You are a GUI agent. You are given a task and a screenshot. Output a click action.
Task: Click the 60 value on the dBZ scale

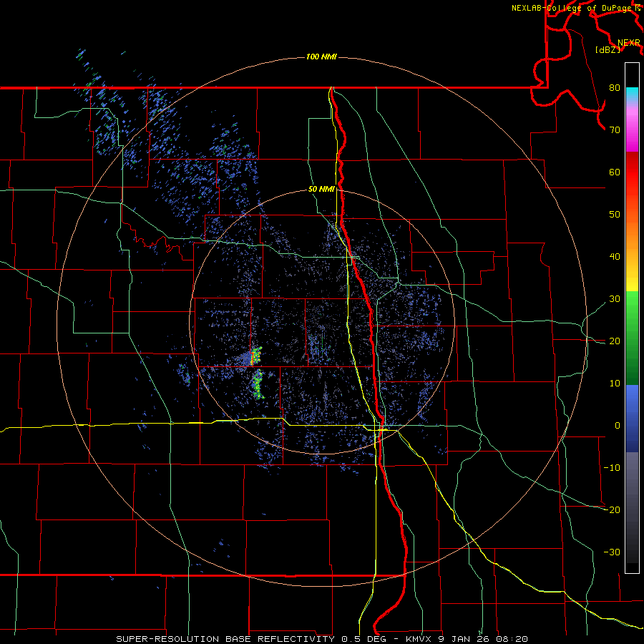point(615,172)
